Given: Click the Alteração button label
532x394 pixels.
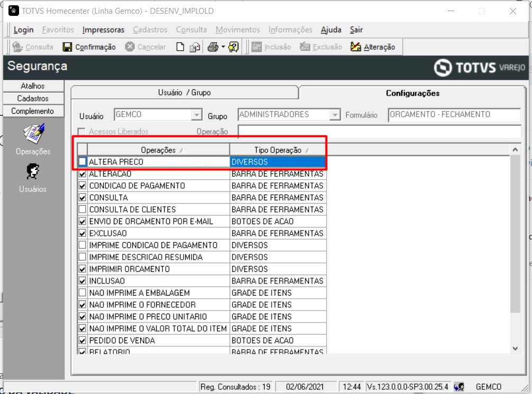Looking at the screenshot, I should coord(380,47).
